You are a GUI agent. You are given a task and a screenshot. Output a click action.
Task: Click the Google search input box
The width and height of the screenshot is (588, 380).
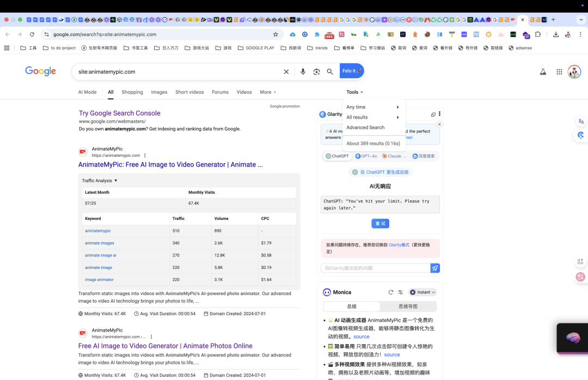[178, 72]
